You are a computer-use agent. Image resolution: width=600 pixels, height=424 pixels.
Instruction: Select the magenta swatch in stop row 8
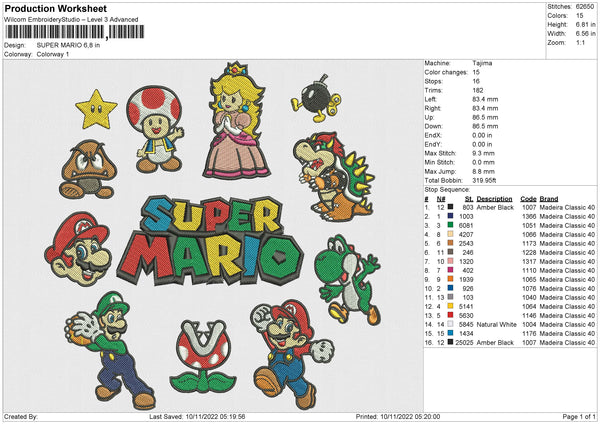pos(450,270)
